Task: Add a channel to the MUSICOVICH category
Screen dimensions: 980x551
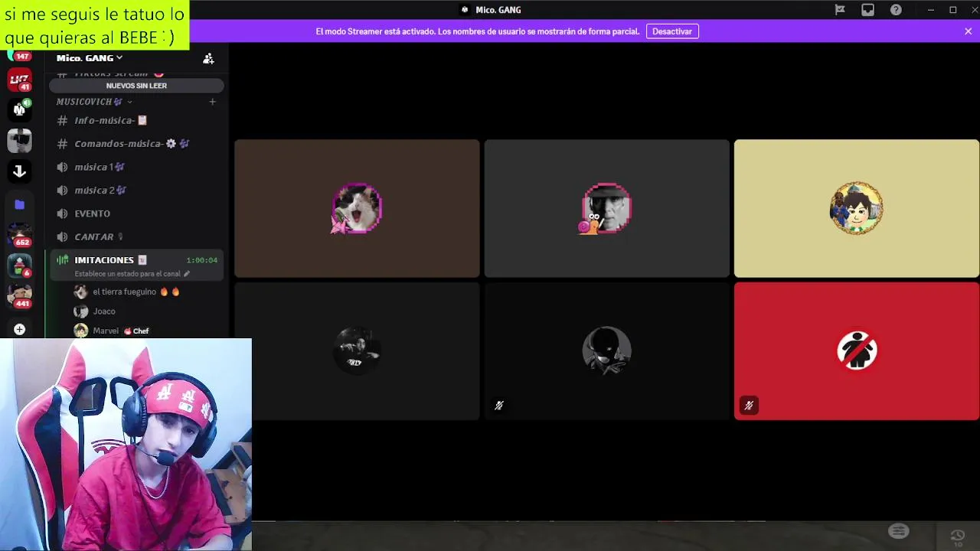Action: coord(212,102)
